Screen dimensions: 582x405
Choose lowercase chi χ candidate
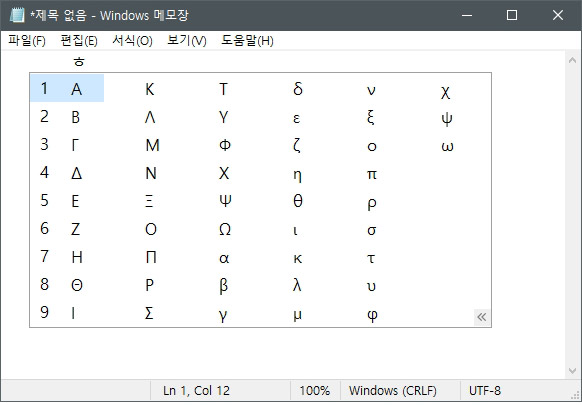[x=445, y=92]
